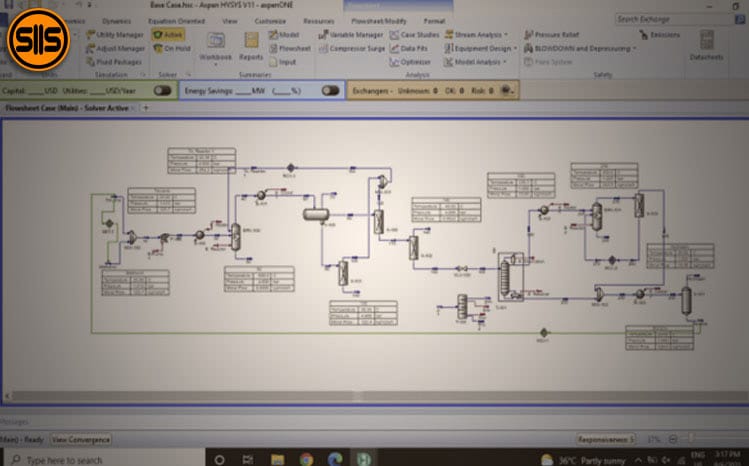Open Datasheets
Viewport: 749px width, 466px height.
(706, 45)
